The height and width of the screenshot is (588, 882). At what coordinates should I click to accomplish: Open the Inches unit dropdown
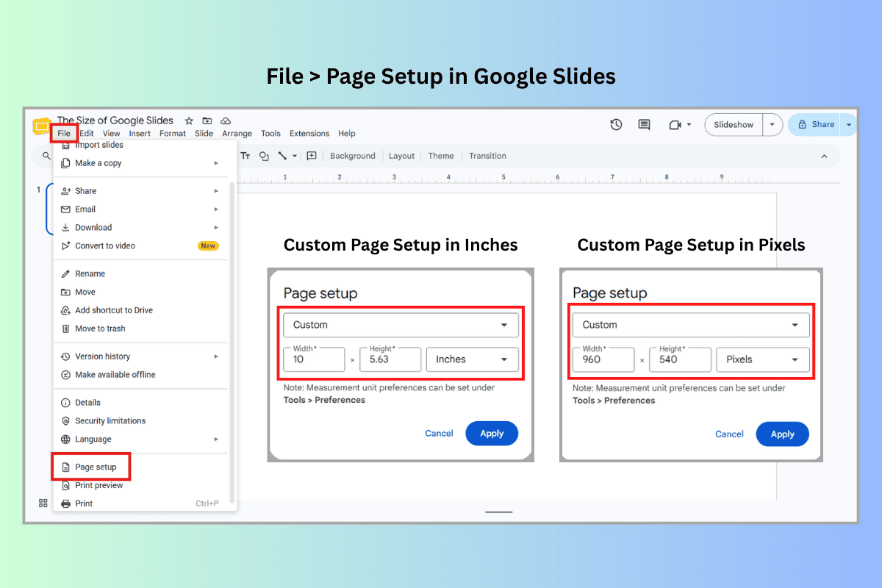point(473,359)
